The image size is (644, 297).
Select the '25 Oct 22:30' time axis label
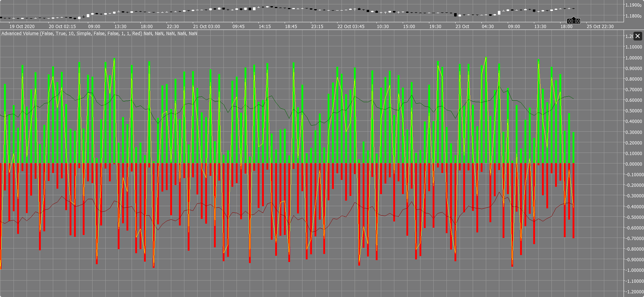(600, 27)
